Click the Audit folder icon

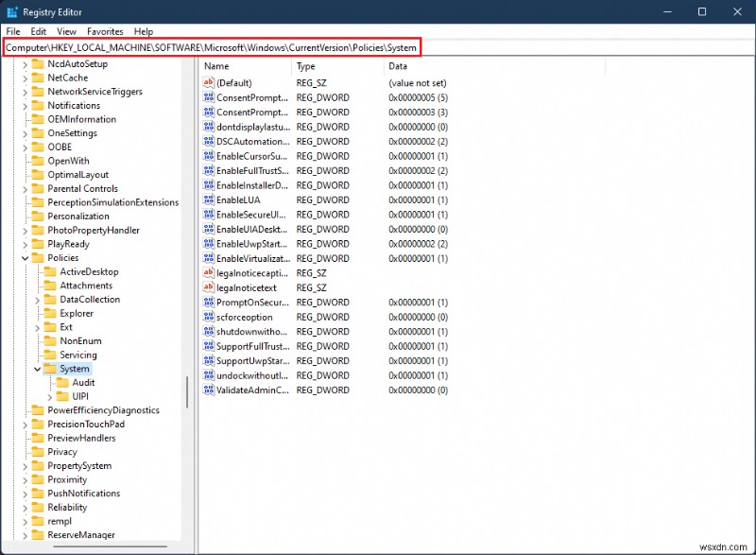pos(62,382)
